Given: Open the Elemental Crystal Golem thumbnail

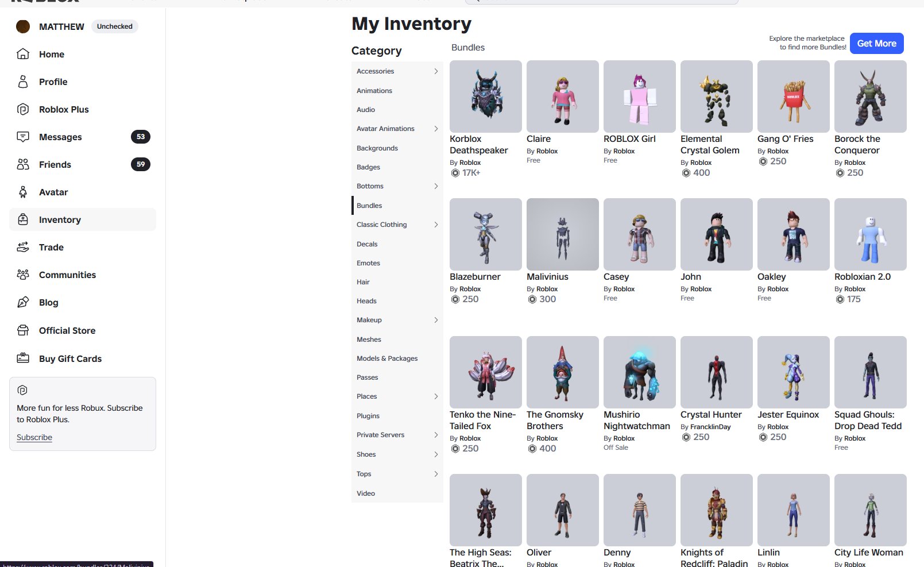Looking at the screenshot, I should (717, 97).
